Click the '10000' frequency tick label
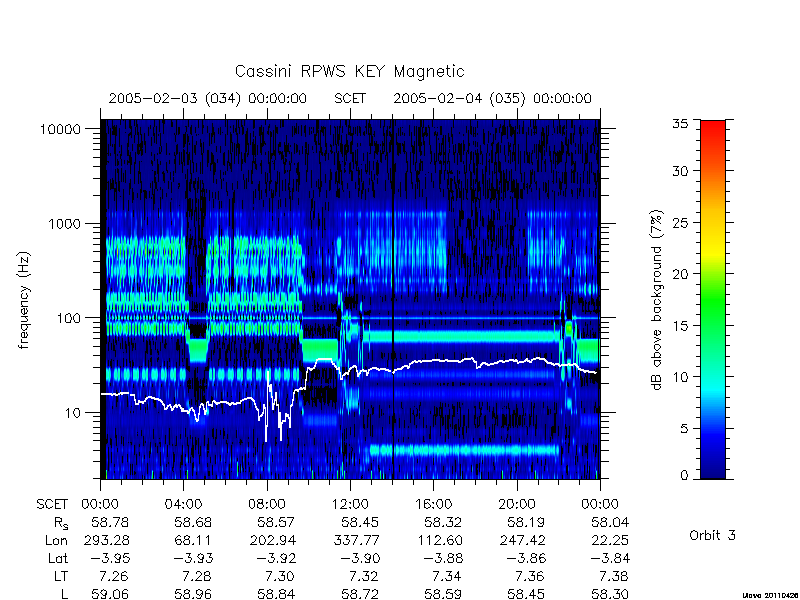The width and height of the screenshot is (800, 600). [60, 129]
